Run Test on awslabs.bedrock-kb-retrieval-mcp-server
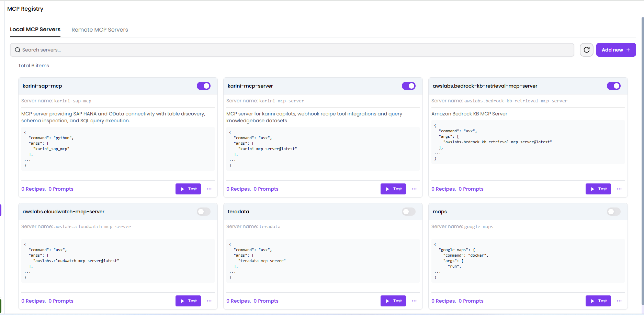Screen dimensions: 644x315 tap(598, 189)
